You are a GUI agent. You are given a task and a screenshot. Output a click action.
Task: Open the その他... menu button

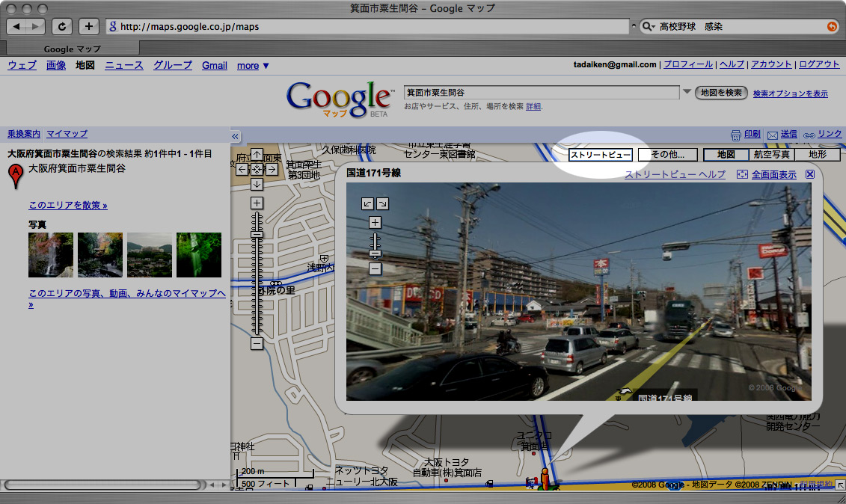(x=667, y=155)
